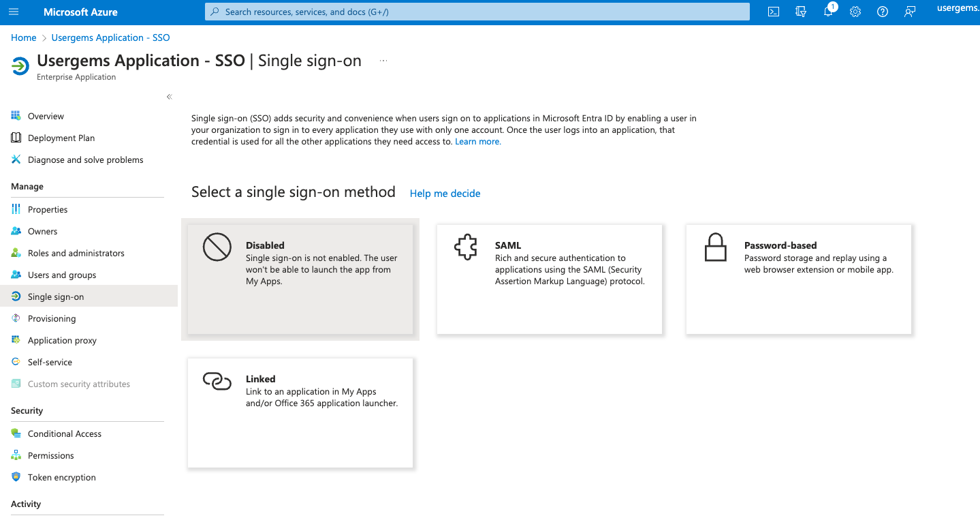Click the Roles and administrators icon

point(16,253)
